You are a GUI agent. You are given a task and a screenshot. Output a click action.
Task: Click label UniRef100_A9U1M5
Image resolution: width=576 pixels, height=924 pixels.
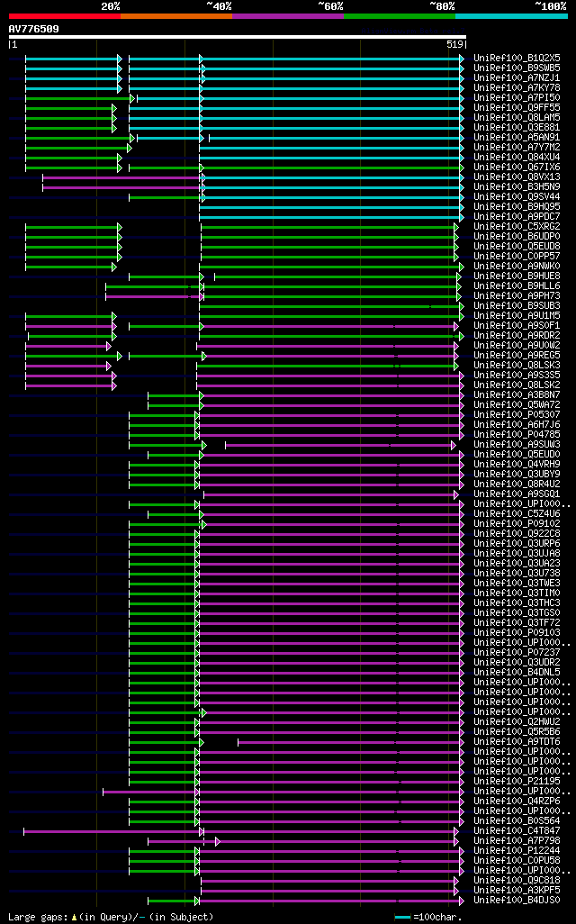tap(517, 316)
